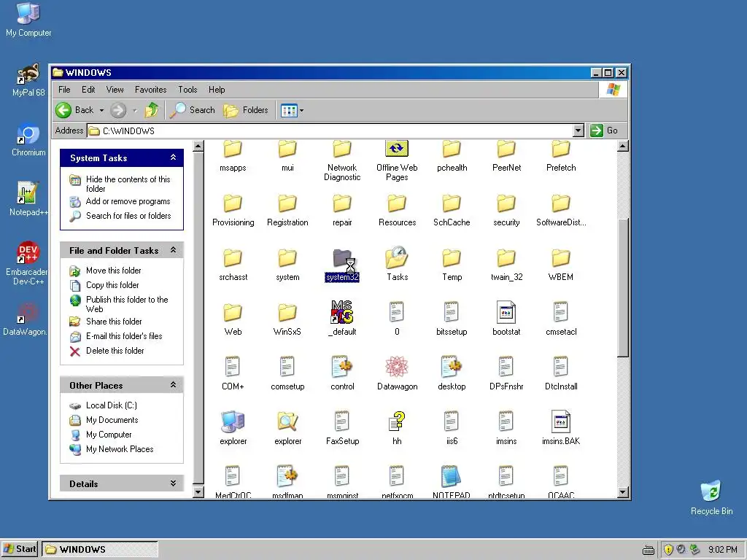Select the hh help executable icon

pyautogui.click(x=397, y=421)
